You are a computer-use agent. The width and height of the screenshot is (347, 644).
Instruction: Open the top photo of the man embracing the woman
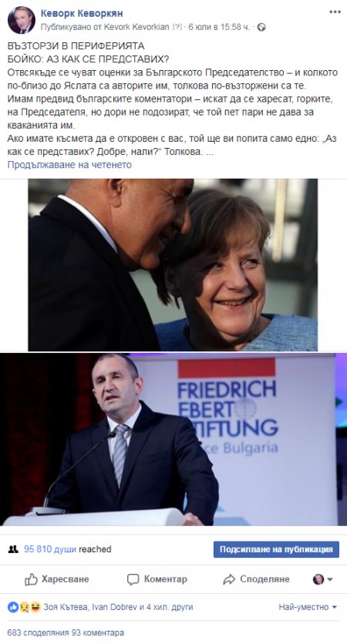pyautogui.click(x=173, y=264)
